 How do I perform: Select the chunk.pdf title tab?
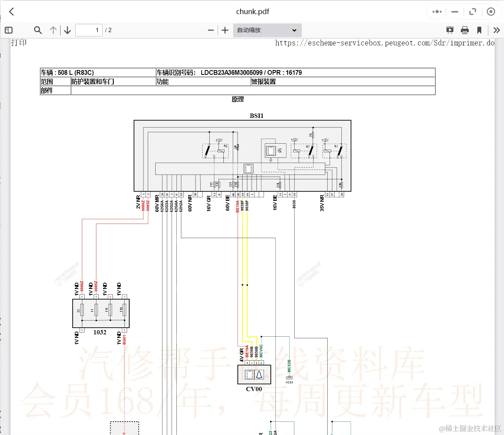click(252, 11)
